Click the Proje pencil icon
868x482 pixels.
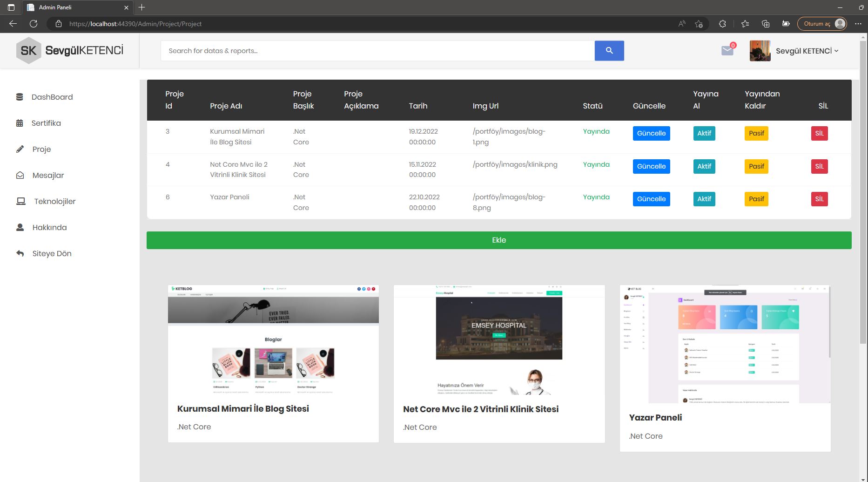tap(20, 149)
